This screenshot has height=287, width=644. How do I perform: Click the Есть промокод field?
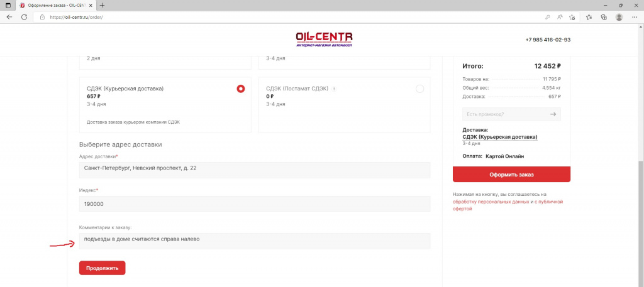(x=503, y=114)
